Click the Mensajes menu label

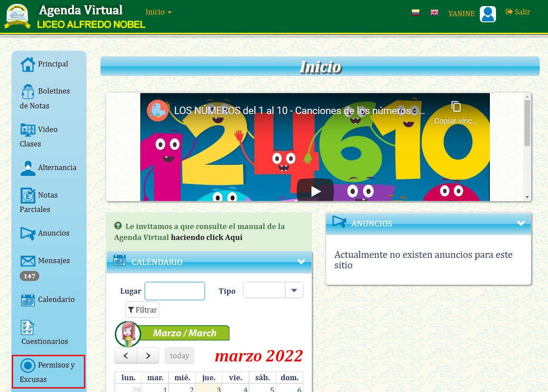click(x=54, y=260)
